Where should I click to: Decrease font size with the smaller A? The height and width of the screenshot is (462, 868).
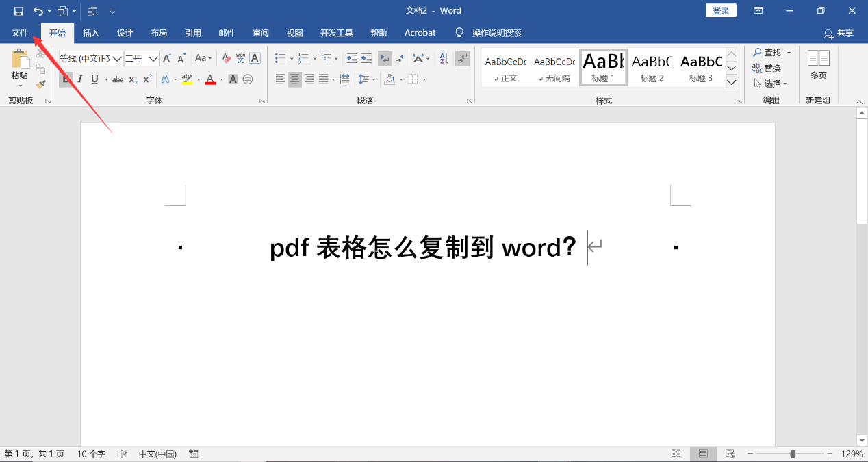click(181, 58)
